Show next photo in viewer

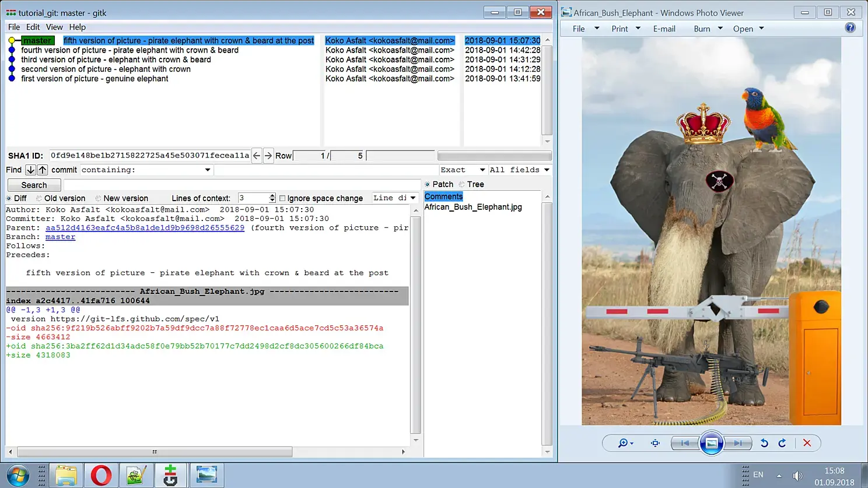coord(738,443)
